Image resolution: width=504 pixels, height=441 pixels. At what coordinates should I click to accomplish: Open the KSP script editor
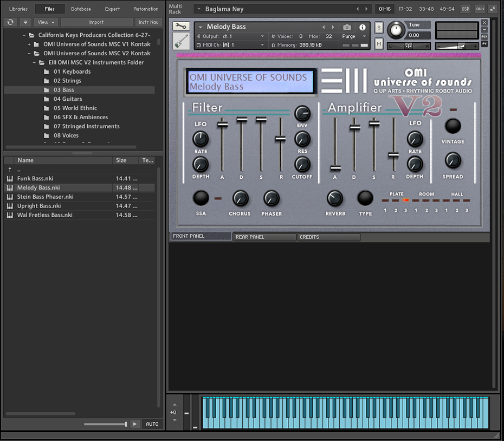[x=465, y=9]
